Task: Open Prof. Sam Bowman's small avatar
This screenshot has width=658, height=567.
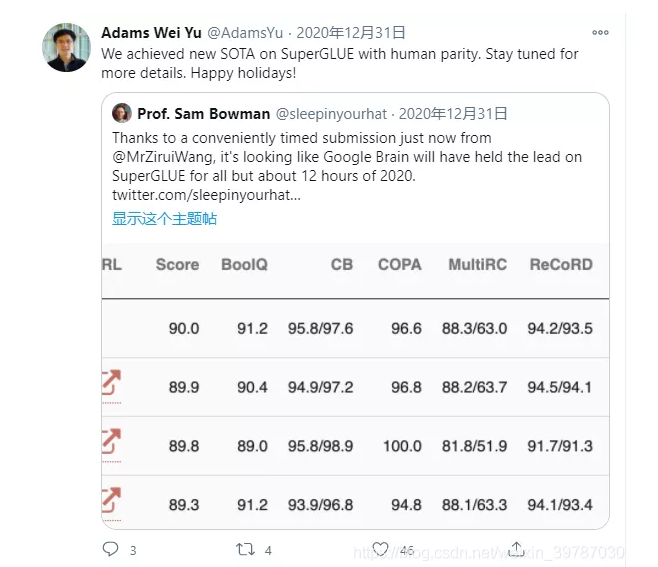Action: pyautogui.click(x=122, y=113)
